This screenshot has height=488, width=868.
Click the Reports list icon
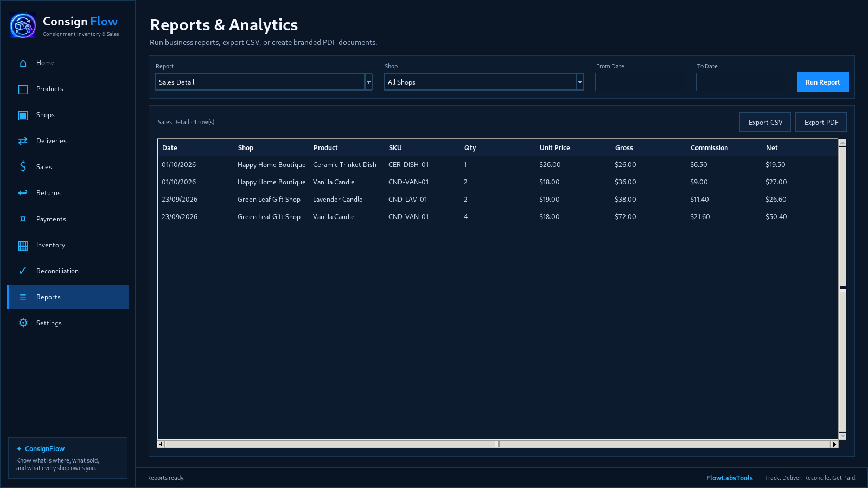23,297
